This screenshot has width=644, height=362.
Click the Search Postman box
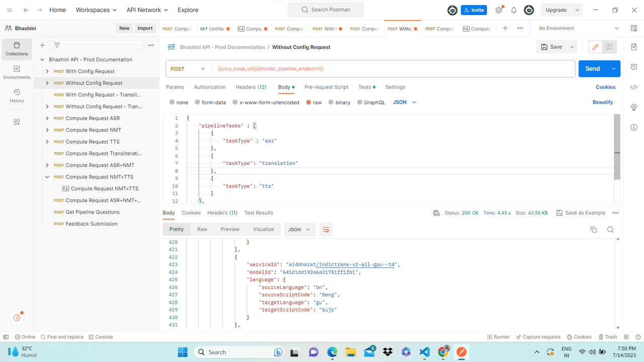(x=326, y=10)
